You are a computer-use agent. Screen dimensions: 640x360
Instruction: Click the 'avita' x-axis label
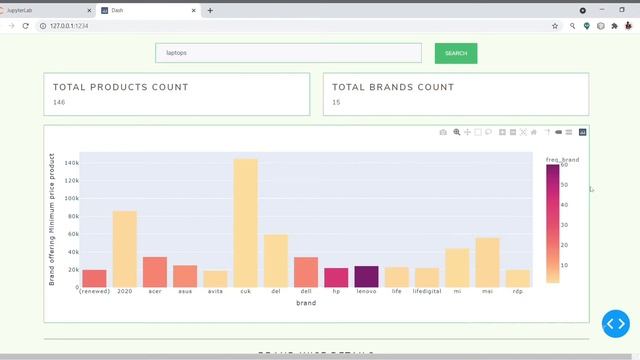(215, 291)
